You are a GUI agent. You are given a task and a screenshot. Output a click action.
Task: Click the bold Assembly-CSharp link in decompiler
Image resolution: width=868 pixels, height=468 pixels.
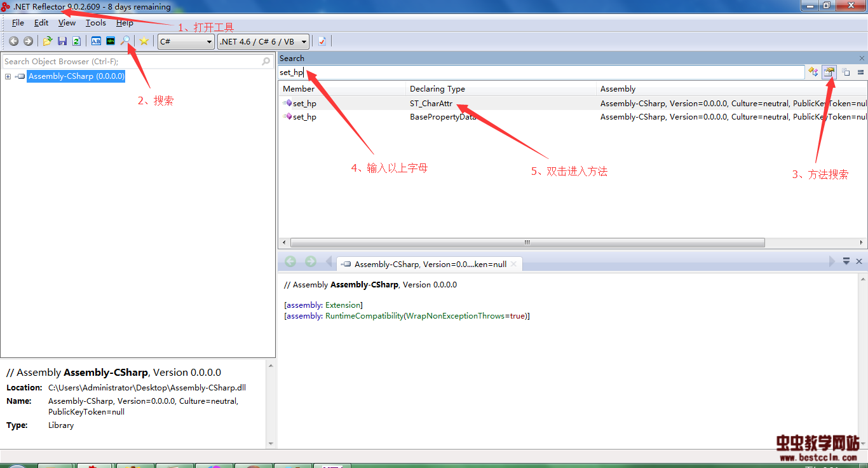[x=364, y=285]
